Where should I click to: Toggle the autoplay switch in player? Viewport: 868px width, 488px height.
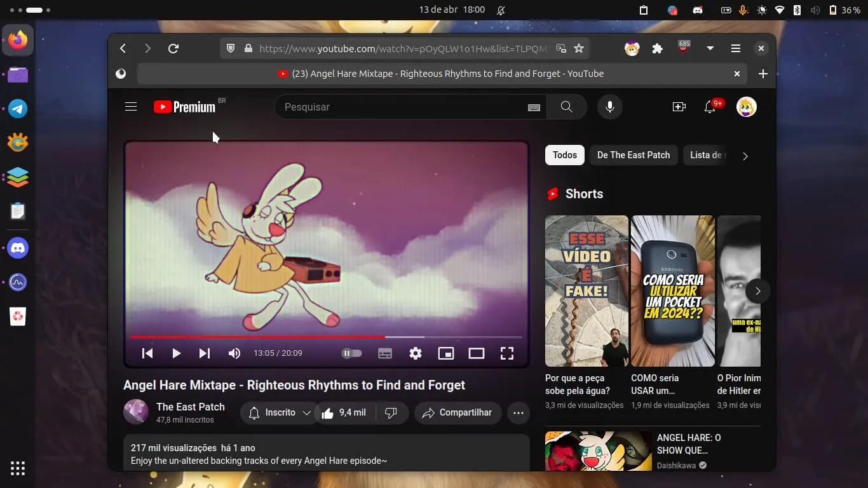point(351,353)
